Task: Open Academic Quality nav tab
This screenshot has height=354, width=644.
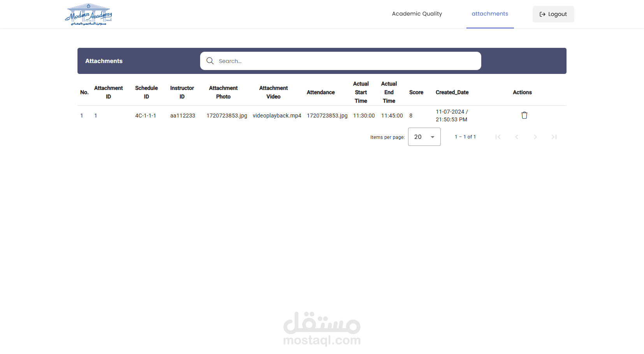Action: (417, 14)
